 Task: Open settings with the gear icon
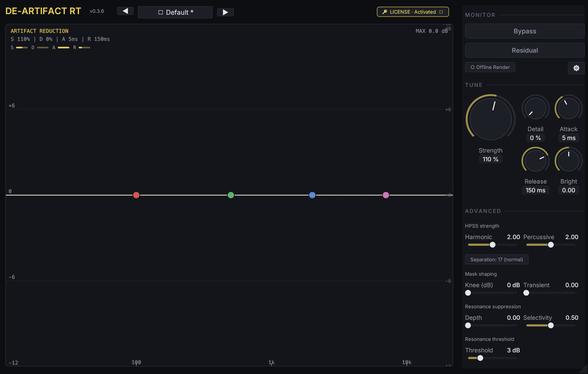(x=576, y=68)
